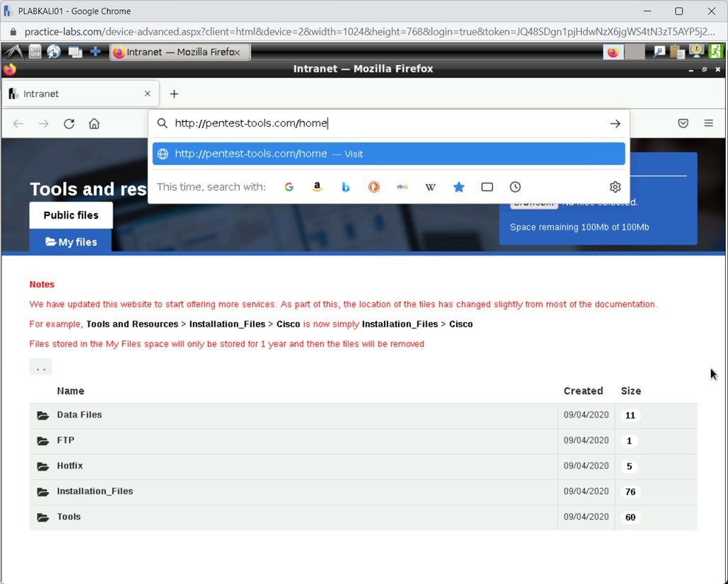
Task: Open the Firefox application menu
Action: pyautogui.click(x=708, y=122)
